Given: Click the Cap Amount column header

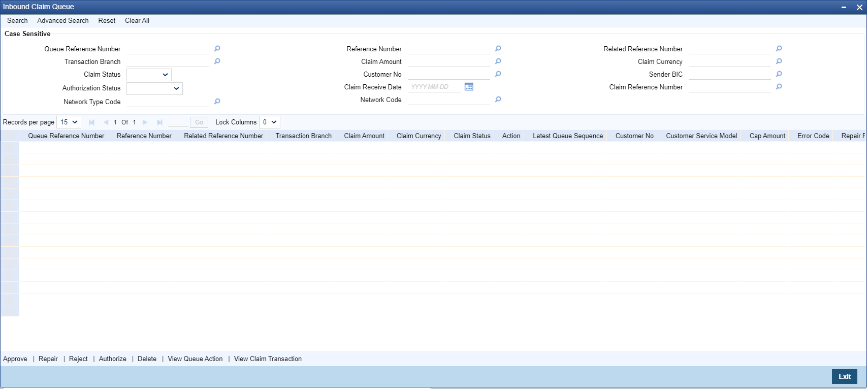Looking at the screenshot, I should pyautogui.click(x=767, y=136).
